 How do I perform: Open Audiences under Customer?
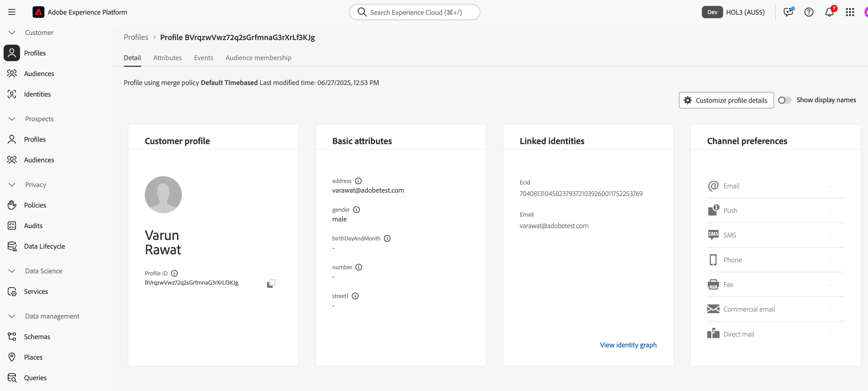click(39, 73)
